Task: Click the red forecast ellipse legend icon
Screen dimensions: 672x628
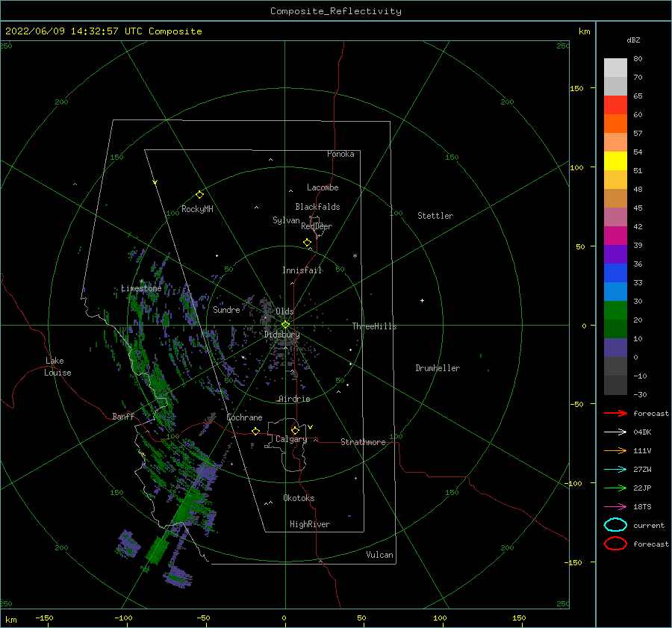Action: coord(615,544)
